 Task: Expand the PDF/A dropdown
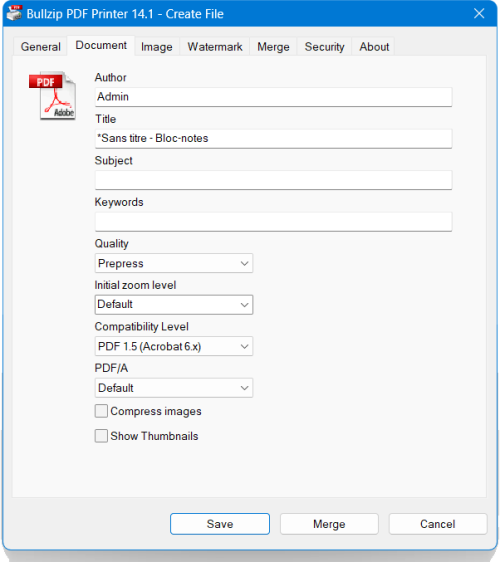(x=174, y=388)
